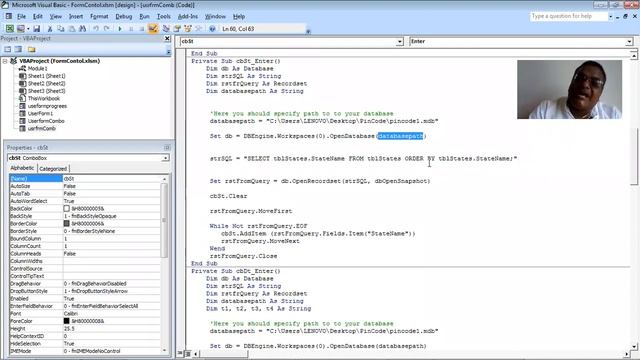
Task: Close the Project - VBAProject panel
Action: 167,38
